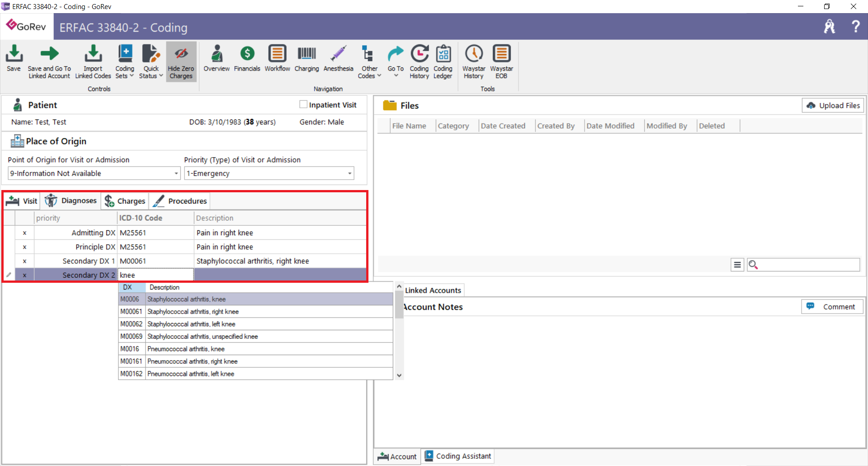Click the M00061 code in Secondary DX 1
868x466 pixels.
(156, 261)
